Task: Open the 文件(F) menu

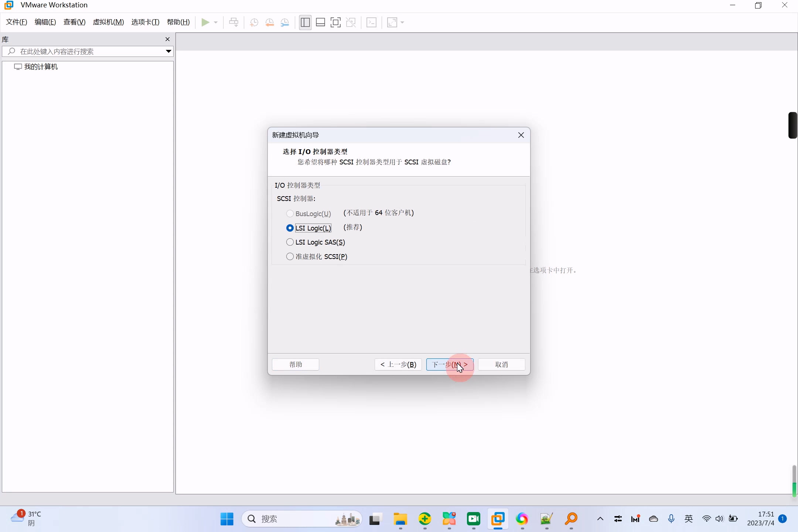Action: [x=17, y=22]
